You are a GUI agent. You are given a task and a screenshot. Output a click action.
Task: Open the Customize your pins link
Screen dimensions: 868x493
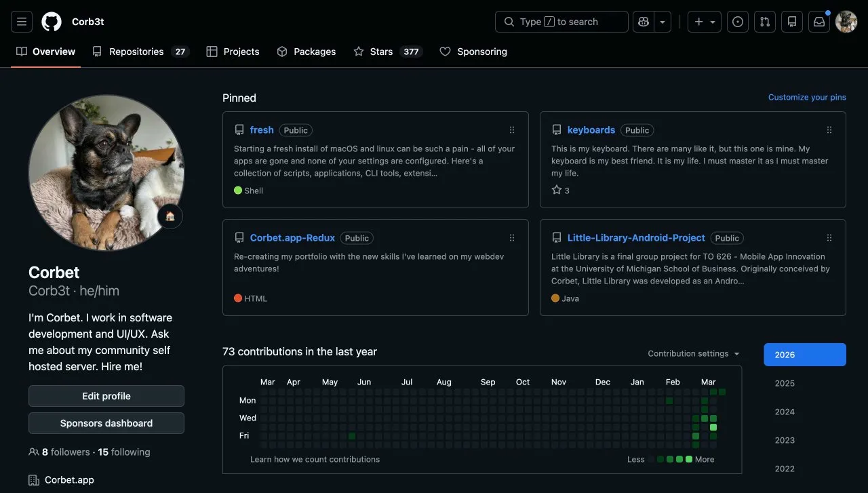coord(807,97)
